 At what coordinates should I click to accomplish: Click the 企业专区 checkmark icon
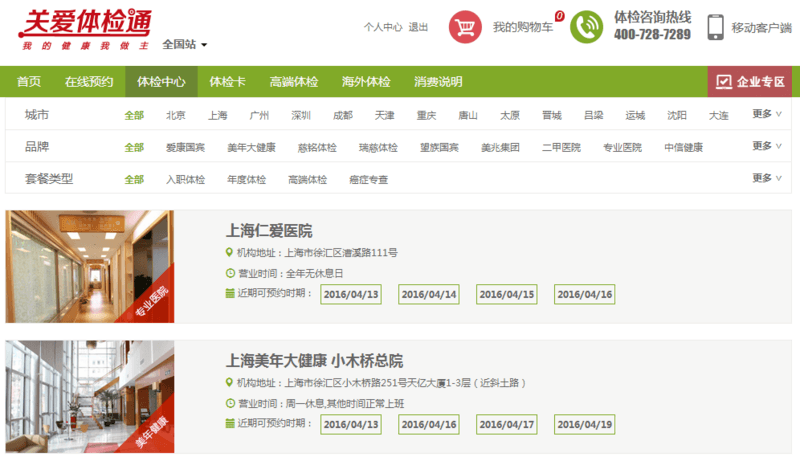(x=723, y=82)
